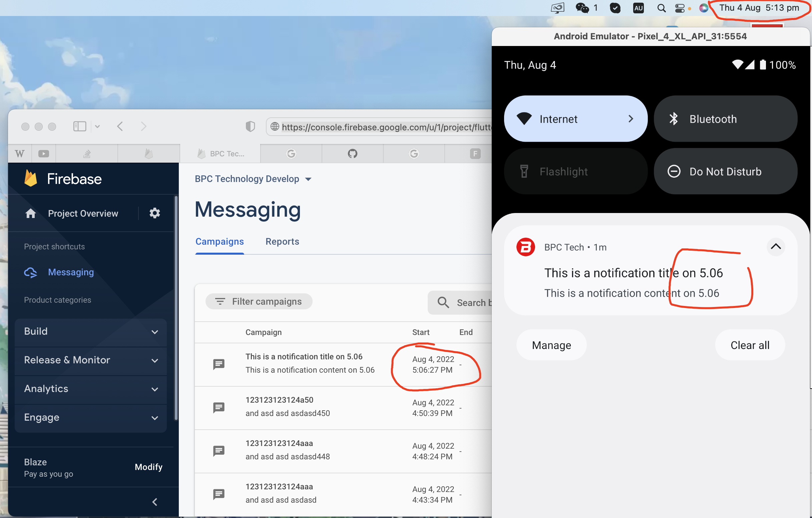Click the 'Campaign' column header

(x=263, y=332)
